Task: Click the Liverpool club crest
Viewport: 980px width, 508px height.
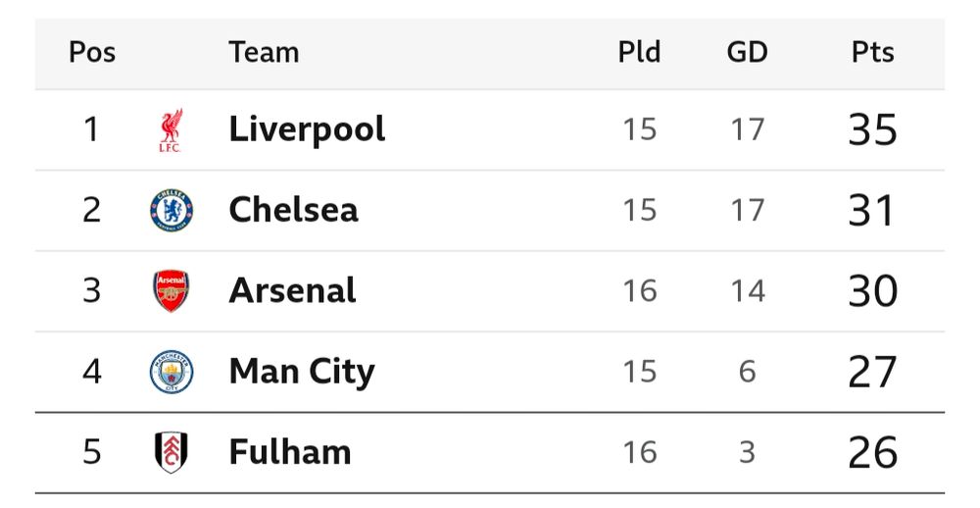Action: click(171, 130)
